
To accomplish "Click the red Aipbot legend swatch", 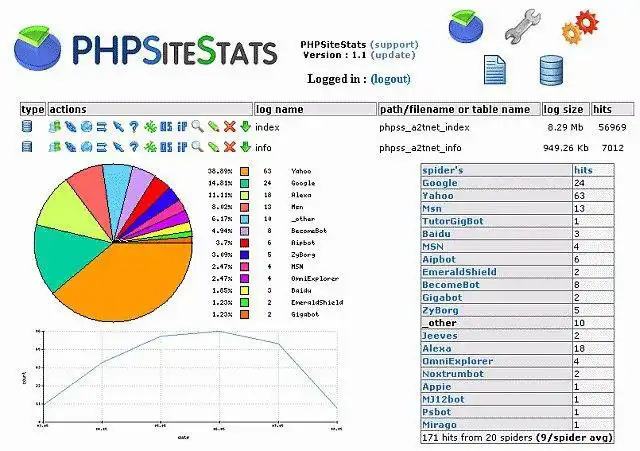I will pos(244,243).
